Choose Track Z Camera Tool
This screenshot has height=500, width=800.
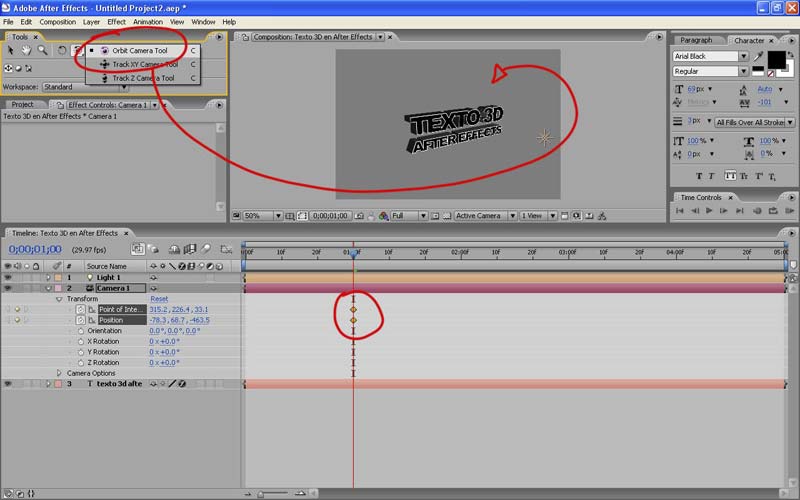[143, 78]
